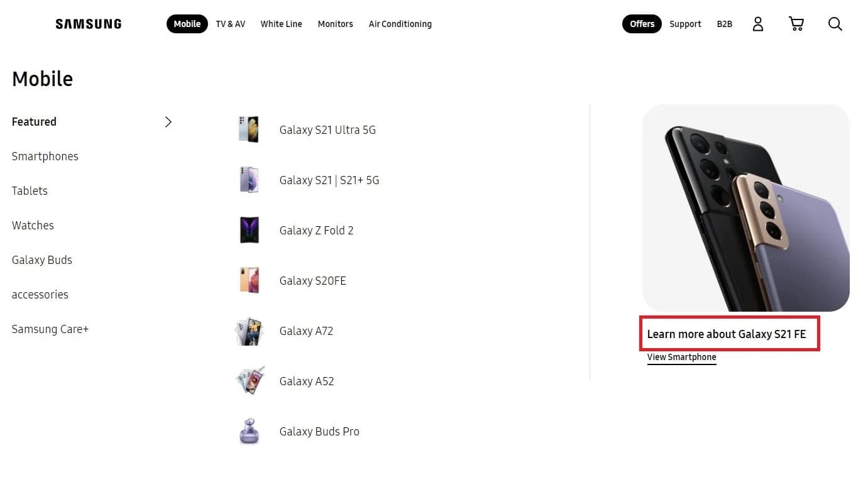Open the shopping cart
Image resolution: width=868 pixels, height=487 pixels.
796,23
